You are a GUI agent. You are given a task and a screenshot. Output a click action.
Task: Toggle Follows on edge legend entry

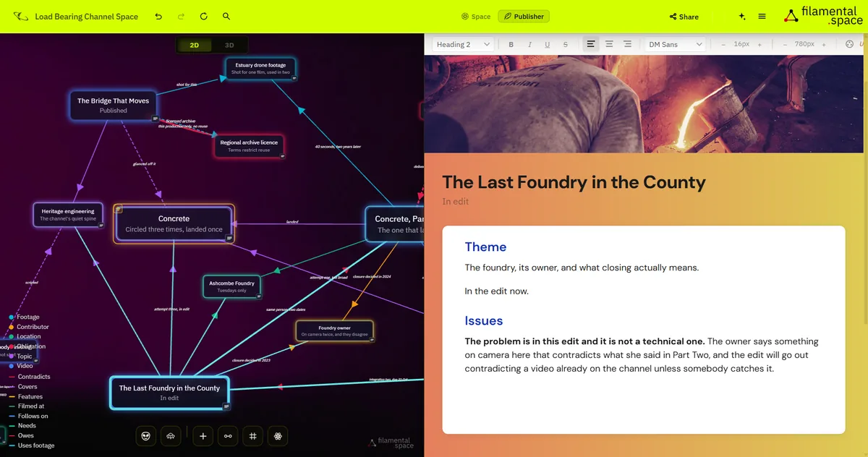tap(28, 416)
